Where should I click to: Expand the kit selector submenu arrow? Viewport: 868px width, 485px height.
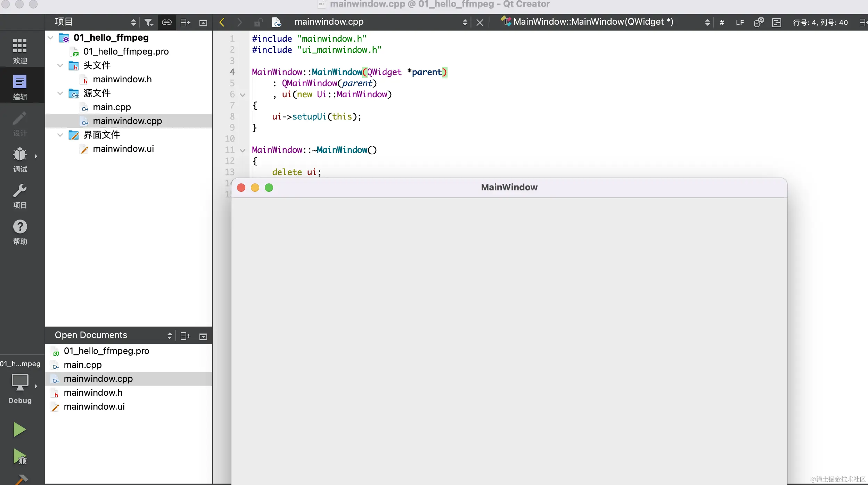(x=36, y=386)
